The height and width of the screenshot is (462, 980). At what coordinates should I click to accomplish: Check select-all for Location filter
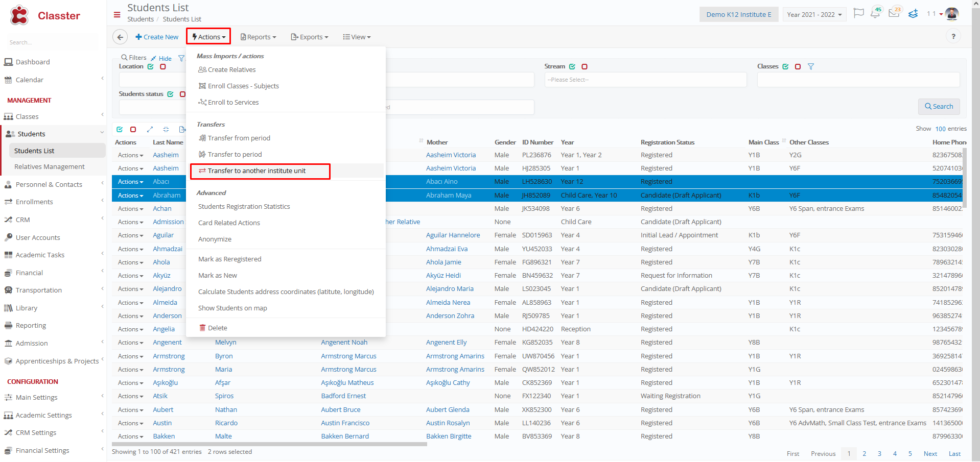tap(151, 66)
